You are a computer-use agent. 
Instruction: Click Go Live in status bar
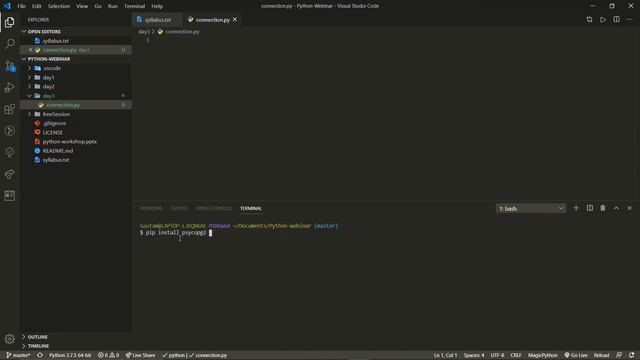(x=576, y=355)
